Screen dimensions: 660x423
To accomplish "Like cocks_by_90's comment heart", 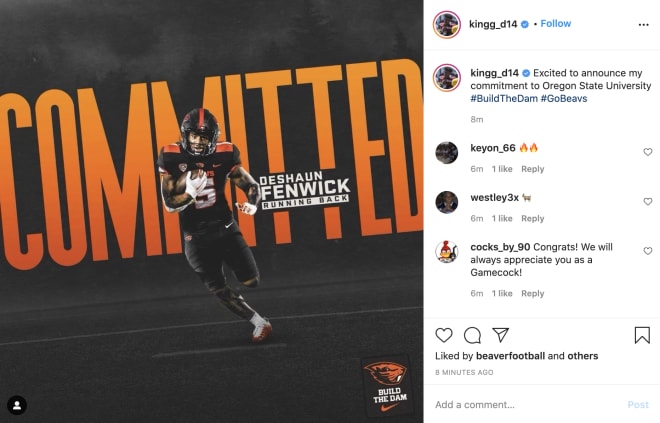I will pos(648,251).
